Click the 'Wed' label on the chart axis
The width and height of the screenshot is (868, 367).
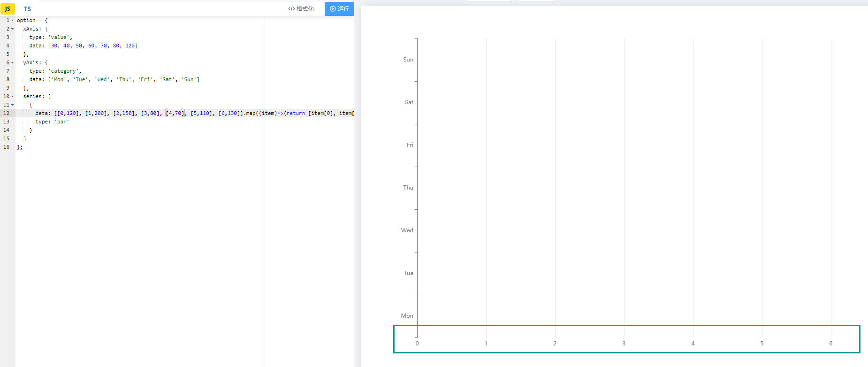(x=407, y=230)
